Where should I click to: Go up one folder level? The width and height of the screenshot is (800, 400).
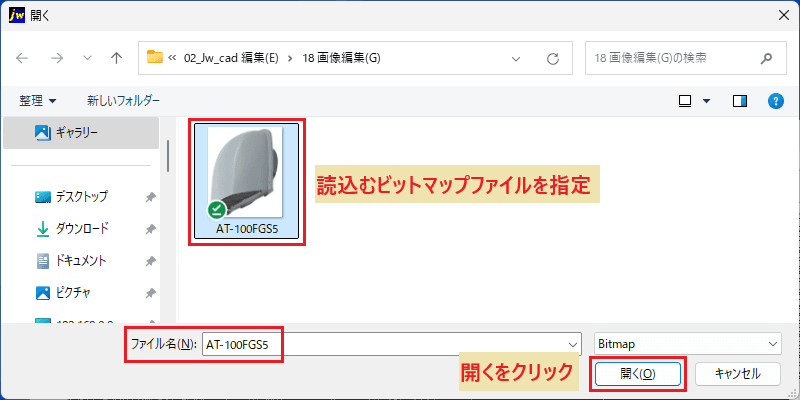coord(116,58)
